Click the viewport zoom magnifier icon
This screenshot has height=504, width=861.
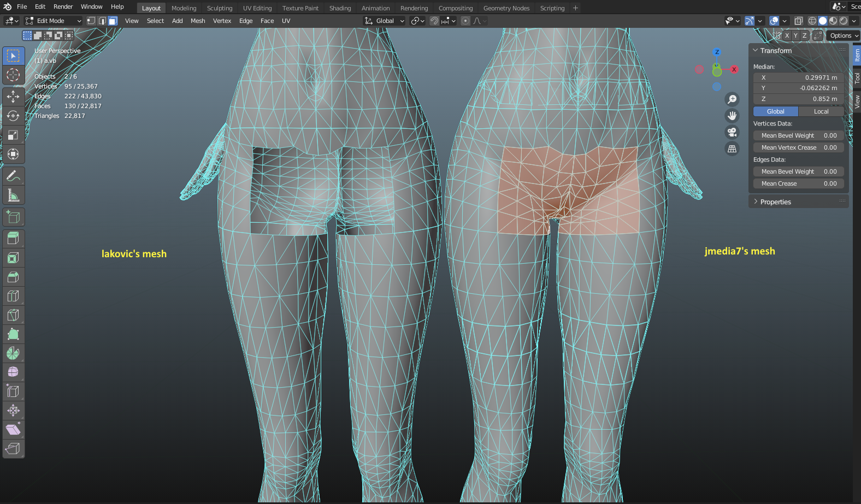click(732, 99)
